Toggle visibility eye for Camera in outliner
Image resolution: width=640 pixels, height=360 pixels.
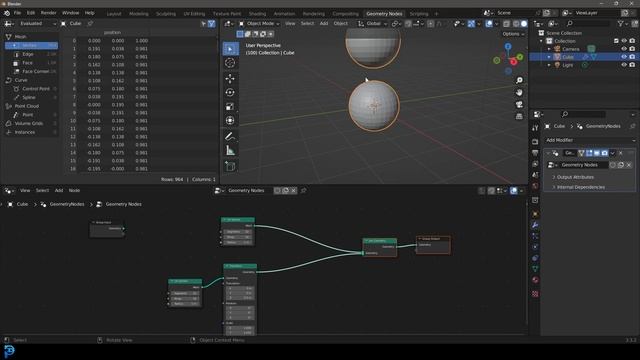pyautogui.click(x=624, y=49)
